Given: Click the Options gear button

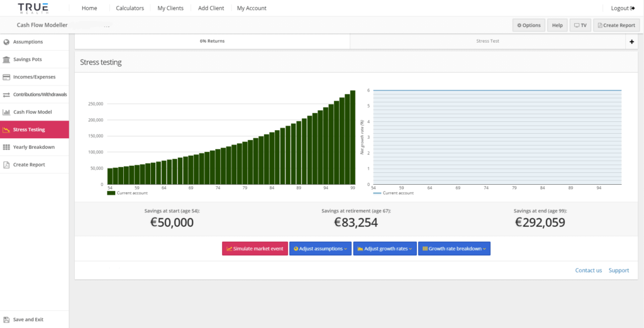Looking at the screenshot, I should (x=529, y=25).
